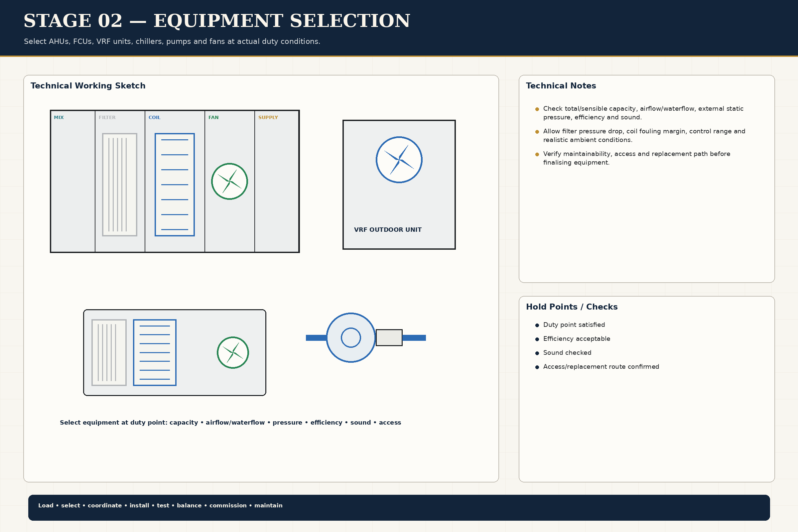798x532 pixels.
Task: Click the orange bullet beside the capacity note
Action: click(x=537, y=109)
